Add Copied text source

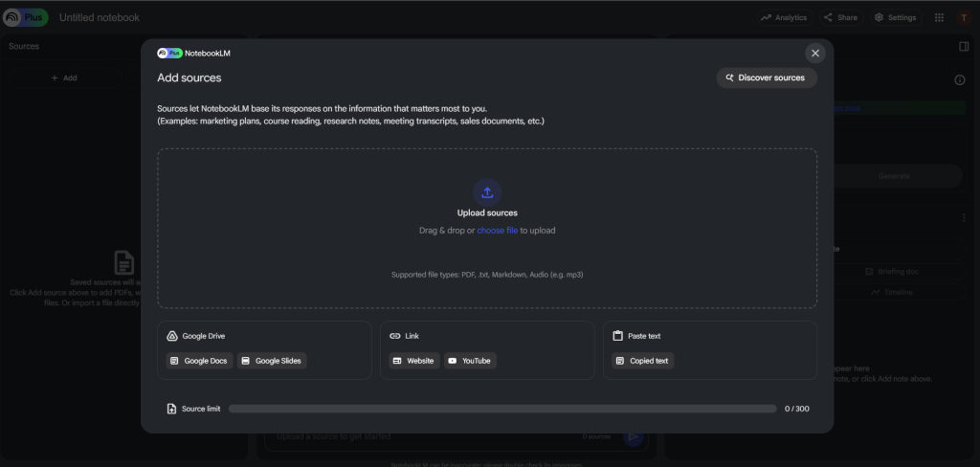(x=642, y=361)
